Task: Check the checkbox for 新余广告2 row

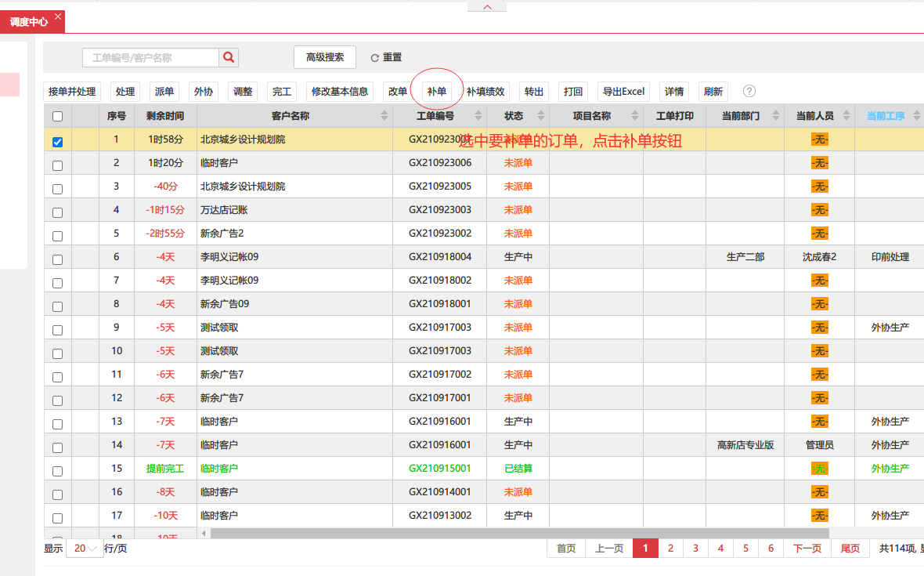Action: (57, 236)
